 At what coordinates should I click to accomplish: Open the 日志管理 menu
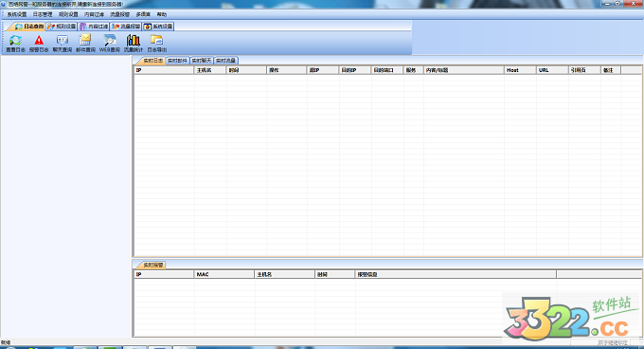click(x=43, y=14)
